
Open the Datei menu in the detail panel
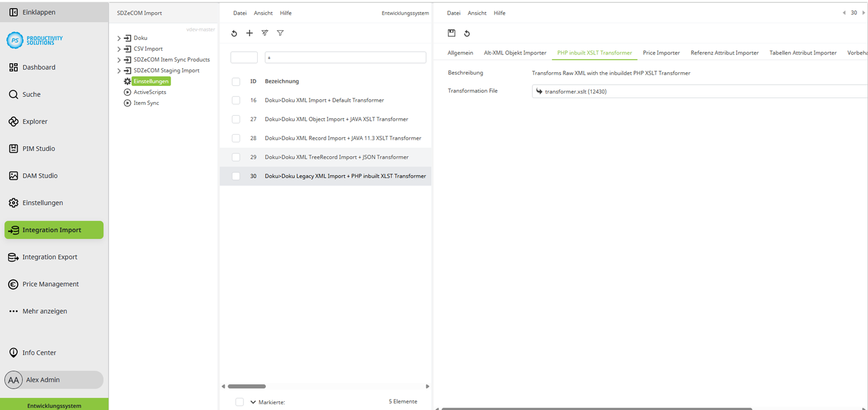[x=453, y=13]
